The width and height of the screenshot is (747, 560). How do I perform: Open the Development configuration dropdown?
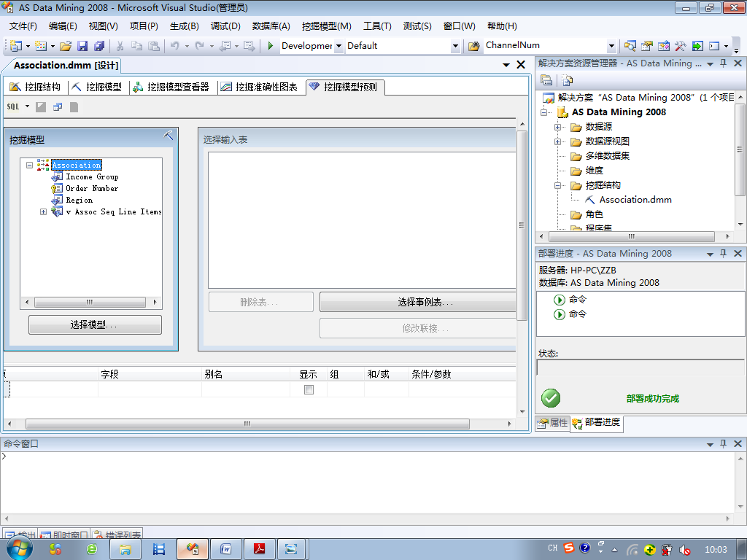coord(338,46)
